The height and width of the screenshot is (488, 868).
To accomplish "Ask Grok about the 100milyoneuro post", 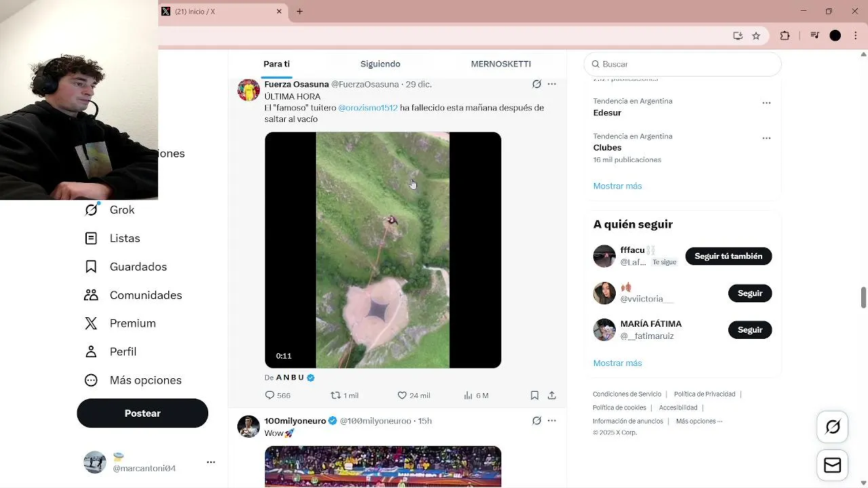I will [536, 421].
